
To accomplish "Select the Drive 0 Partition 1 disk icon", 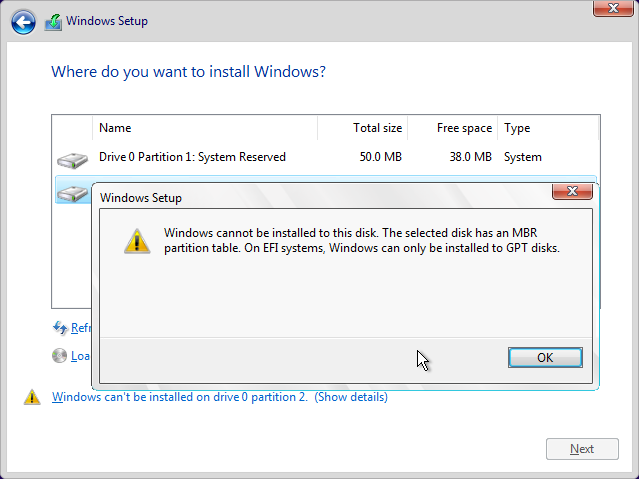I will 73,160.
